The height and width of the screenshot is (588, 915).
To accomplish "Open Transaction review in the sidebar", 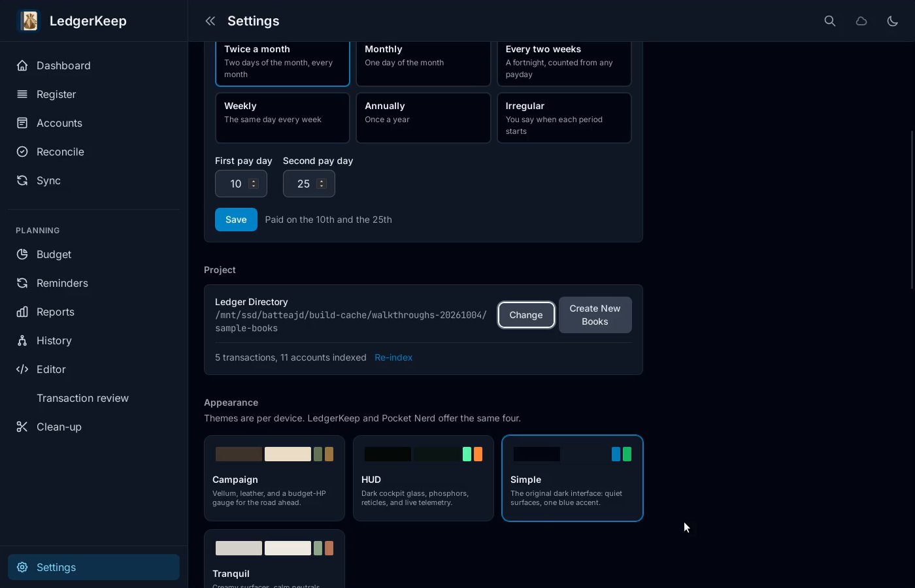I will (x=93, y=398).
